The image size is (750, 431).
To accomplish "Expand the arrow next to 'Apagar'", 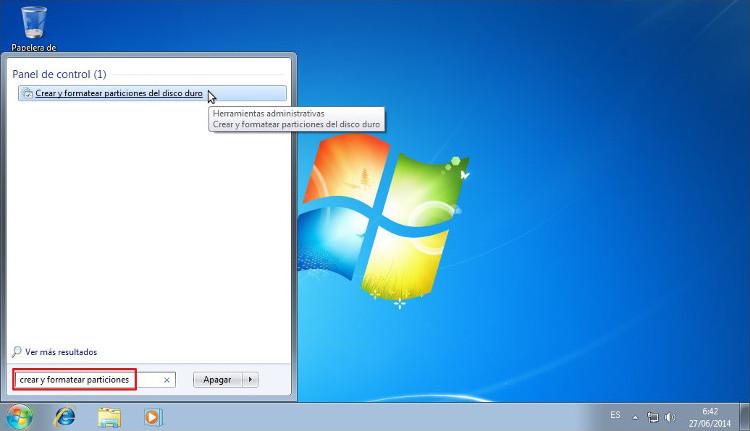I will 250,380.
